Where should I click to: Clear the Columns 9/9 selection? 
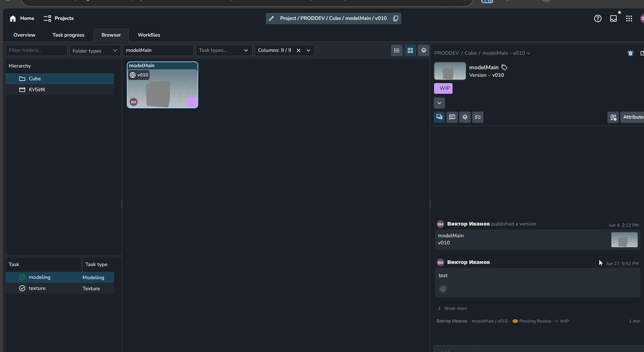pos(298,50)
